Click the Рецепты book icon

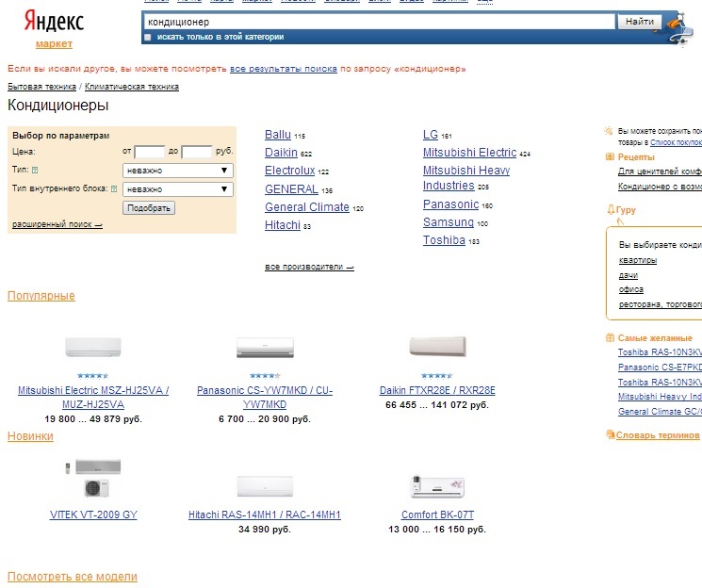coord(610,156)
